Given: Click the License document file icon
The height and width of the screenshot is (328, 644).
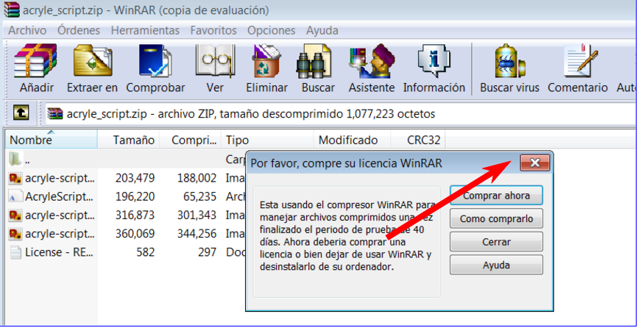Looking at the screenshot, I should (15, 252).
